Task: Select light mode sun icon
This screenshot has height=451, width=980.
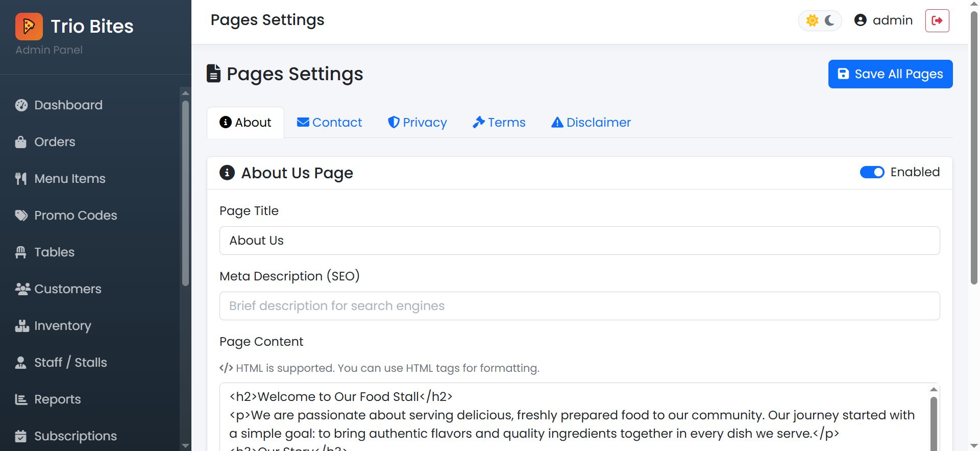Action: (812, 20)
